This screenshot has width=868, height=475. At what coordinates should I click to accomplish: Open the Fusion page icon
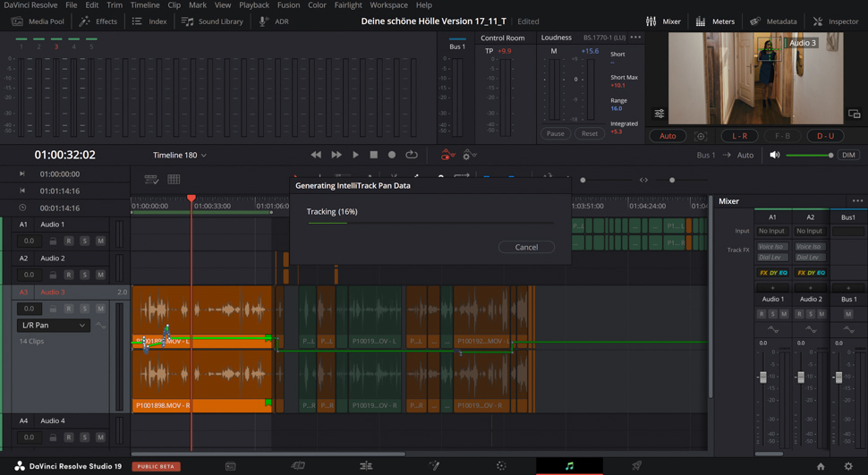434,466
